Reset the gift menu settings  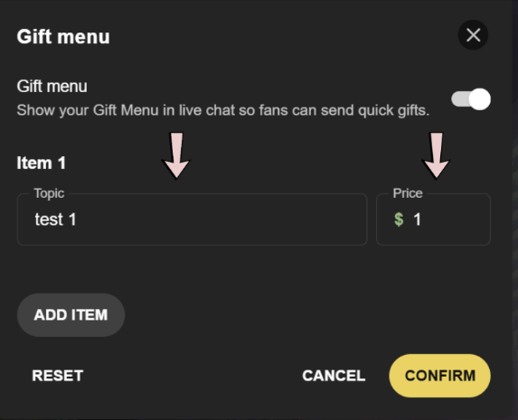pyautogui.click(x=58, y=376)
